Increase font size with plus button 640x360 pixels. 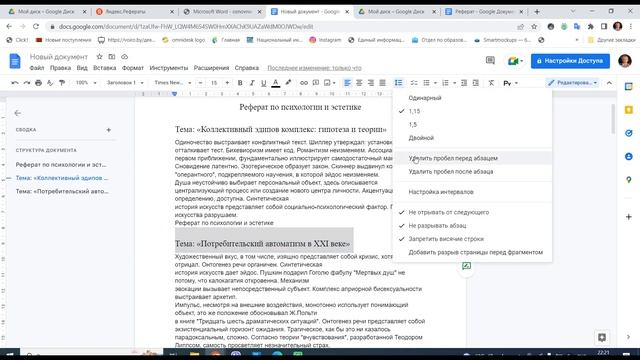[x=227, y=83]
